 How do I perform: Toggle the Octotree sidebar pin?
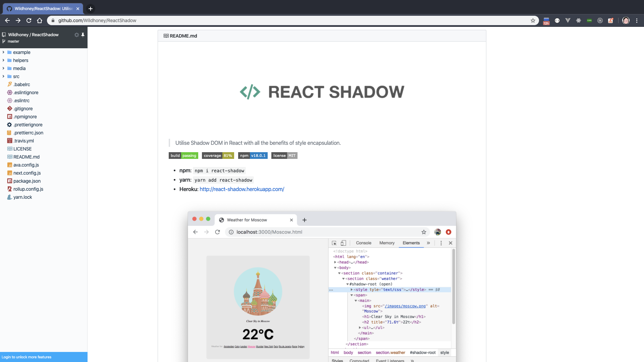(83, 35)
